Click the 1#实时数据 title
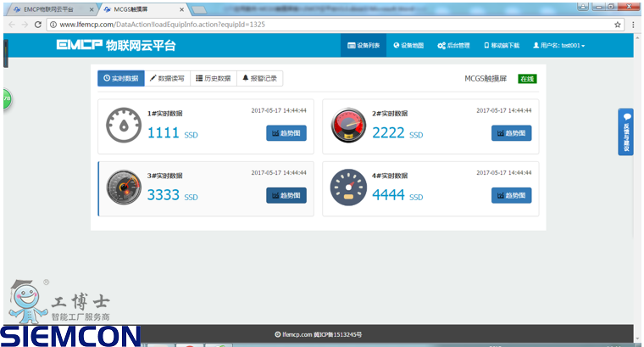Image resolution: width=644 pixels, height=347 pixels. pos(164,114)
